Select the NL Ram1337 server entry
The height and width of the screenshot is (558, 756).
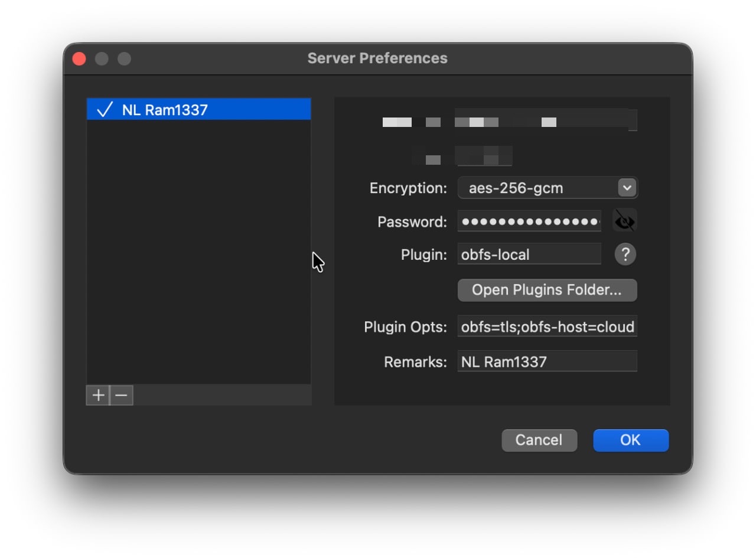tap(177, 109)
